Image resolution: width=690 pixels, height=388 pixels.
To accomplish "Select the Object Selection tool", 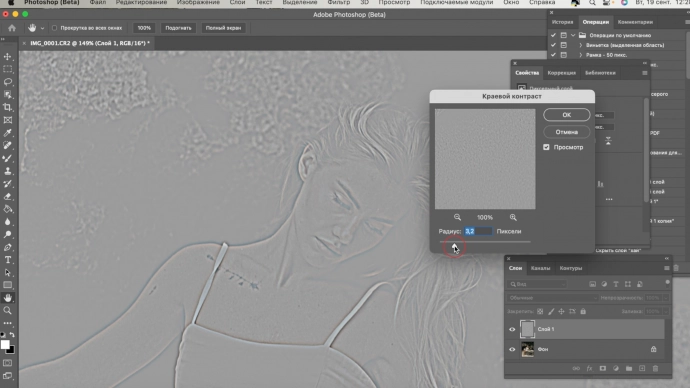I will [x=7, y=95].
